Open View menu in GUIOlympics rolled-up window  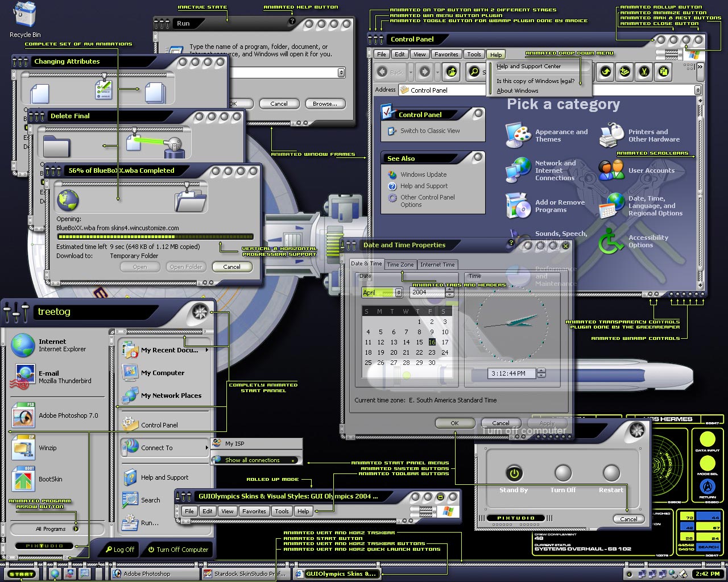click(x=227, y=511)
